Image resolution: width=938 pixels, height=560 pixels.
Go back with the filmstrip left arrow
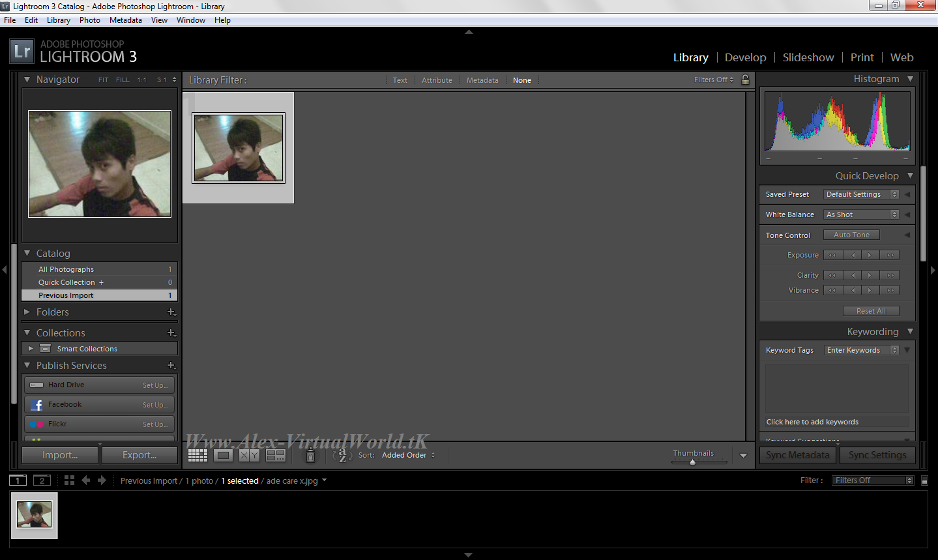pyautogui.click(x=85, y=480)
